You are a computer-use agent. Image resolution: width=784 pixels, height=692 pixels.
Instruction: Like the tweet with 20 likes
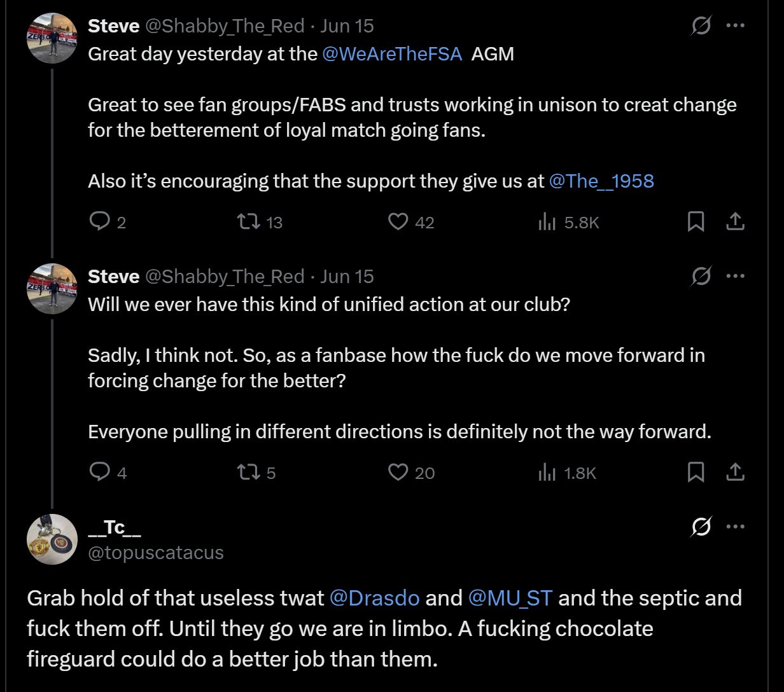coord(398,472)
